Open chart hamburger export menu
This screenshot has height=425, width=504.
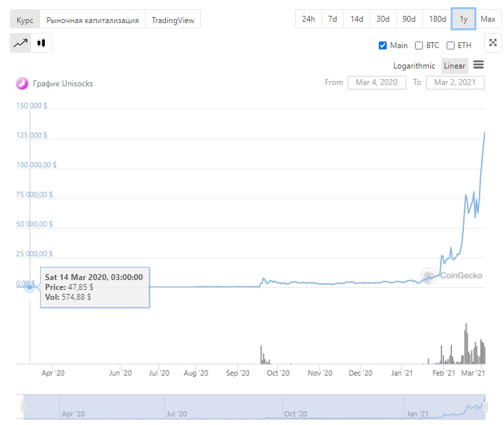point(478,65)
